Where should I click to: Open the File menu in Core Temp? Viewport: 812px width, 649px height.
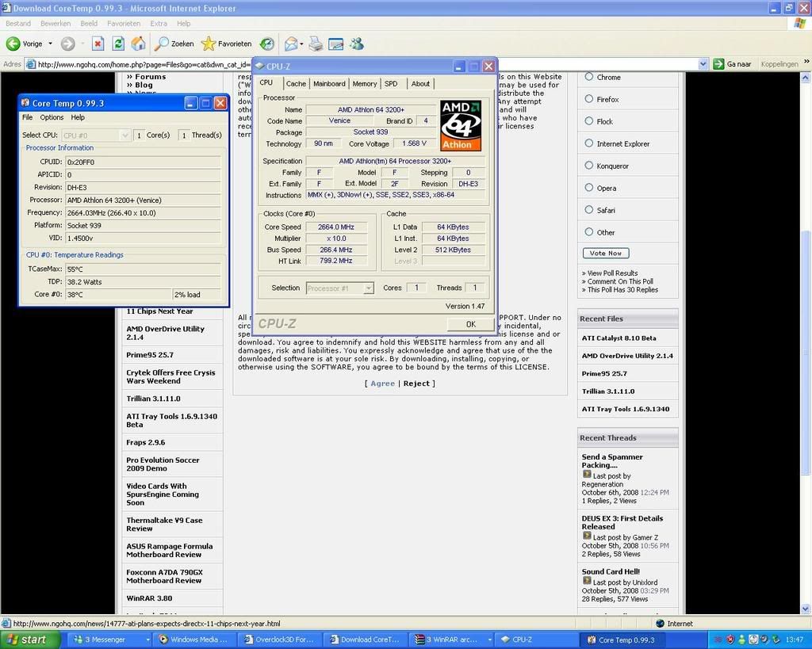28,117
